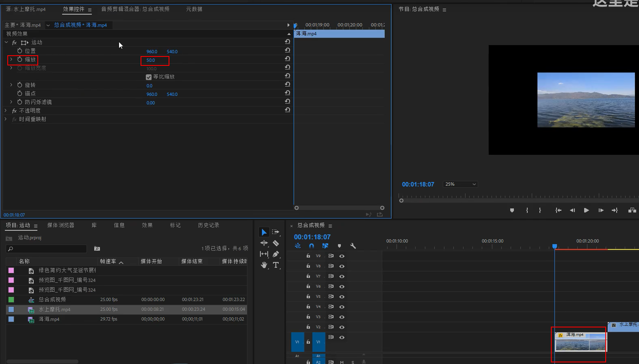Add marker in Program monitor
Screen dimensions: 639x364
512,210
